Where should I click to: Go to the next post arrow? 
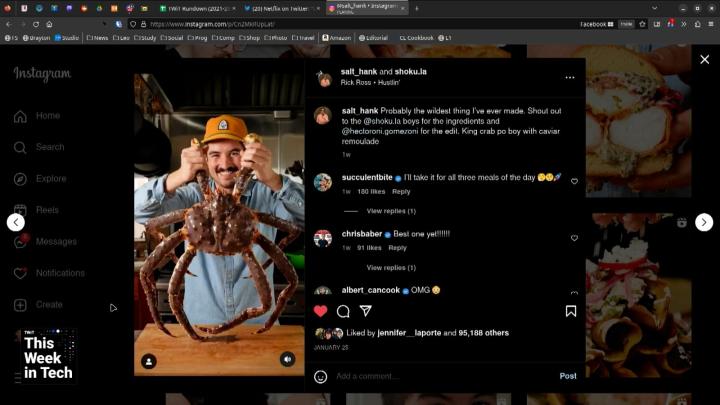[x=704, y=222]
